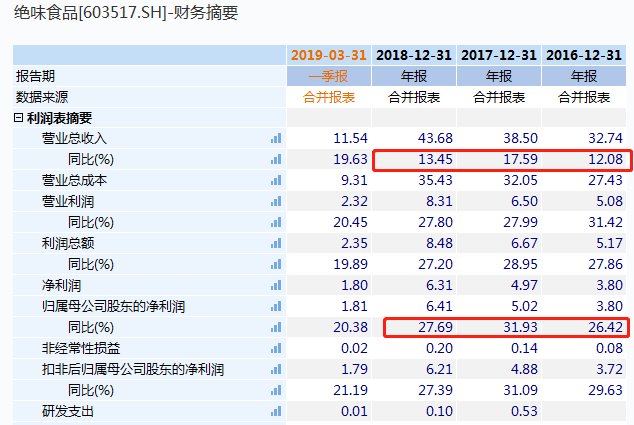
Task: Select the 营业总成本 row label
Action: (x=74, y=180)
